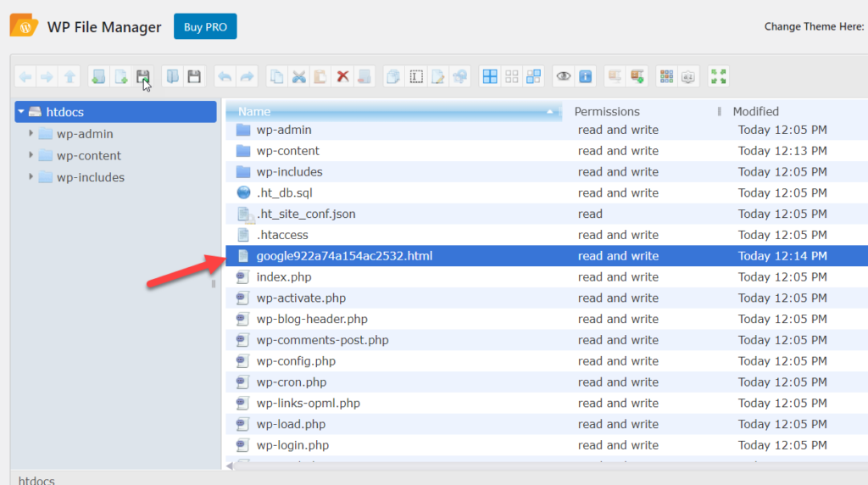Click the horizontal scrollbar left arrow

230,466
